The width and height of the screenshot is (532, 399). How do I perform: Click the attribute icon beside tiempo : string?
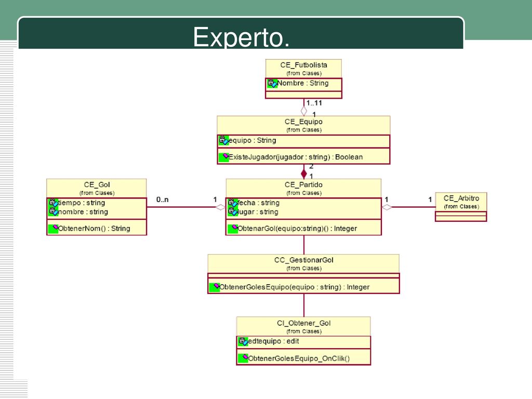coord(54,203)
